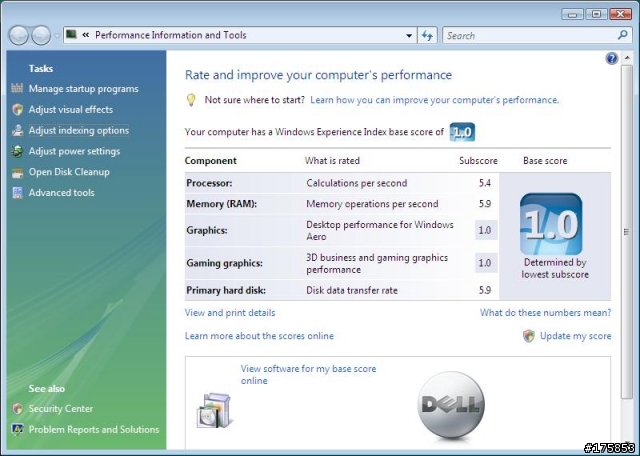Maximize the window

596,14
